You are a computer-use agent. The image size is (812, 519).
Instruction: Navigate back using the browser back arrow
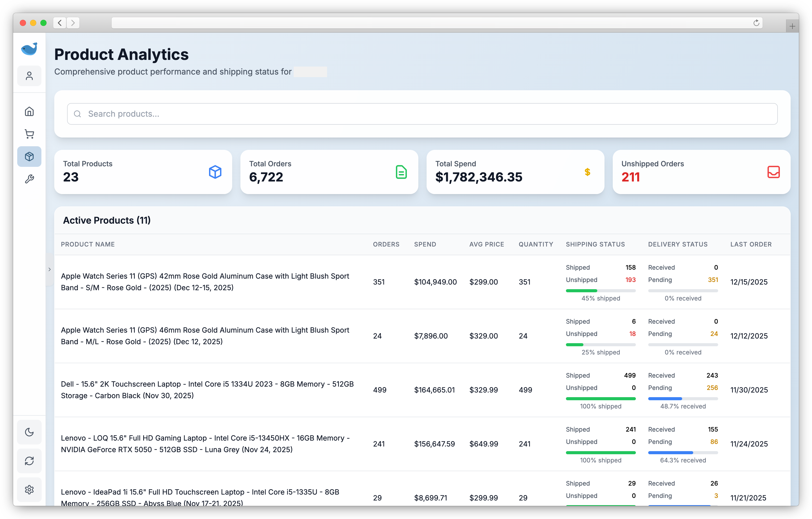pyautogui.click(x=60, y=23)
